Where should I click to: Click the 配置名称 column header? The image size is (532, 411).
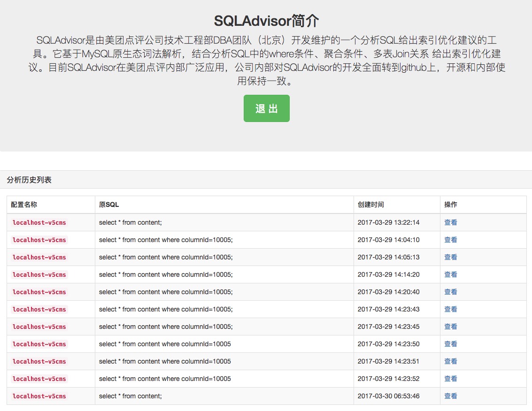pos(24,205)
